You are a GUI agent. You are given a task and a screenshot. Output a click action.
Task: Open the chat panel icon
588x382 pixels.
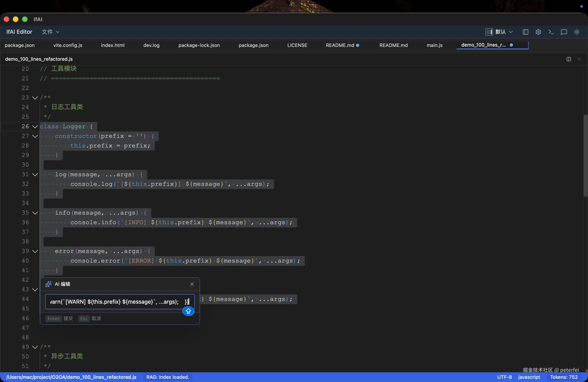[x=564, y=32]
